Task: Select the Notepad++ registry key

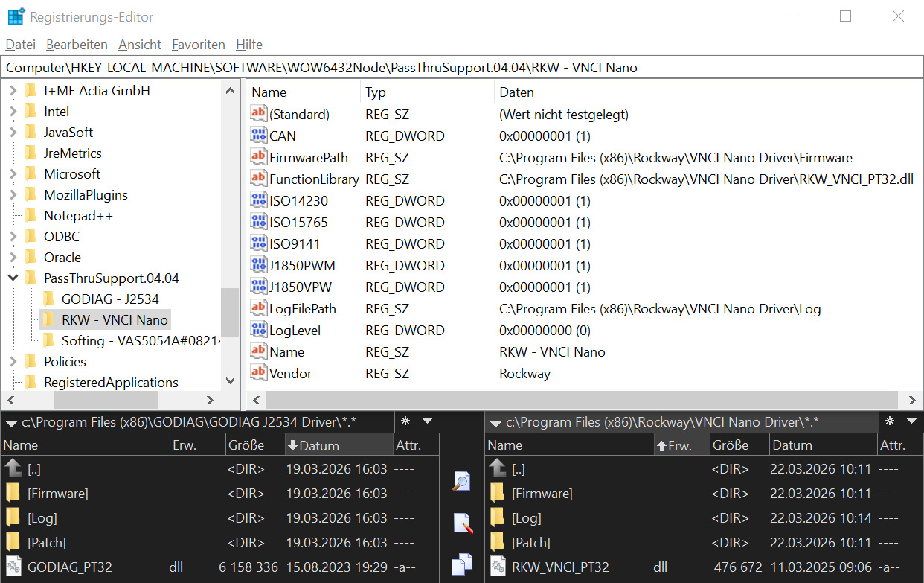Action: click(78, 215)
